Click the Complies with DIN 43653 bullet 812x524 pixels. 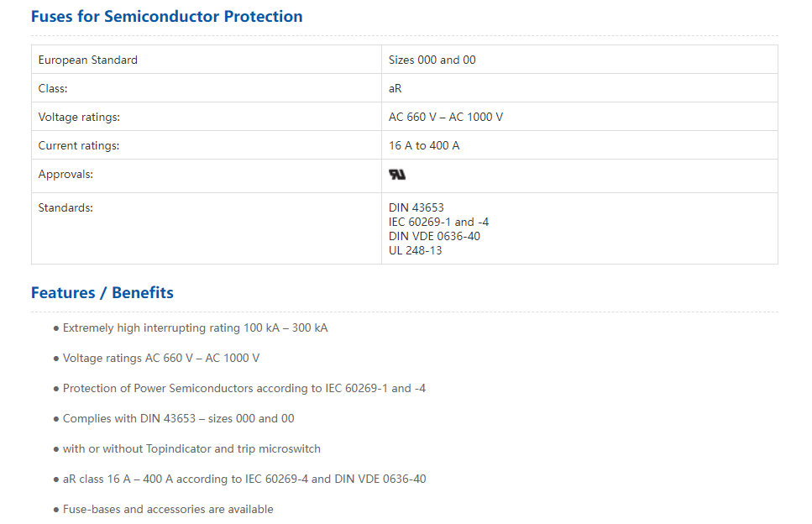(174, 418)
